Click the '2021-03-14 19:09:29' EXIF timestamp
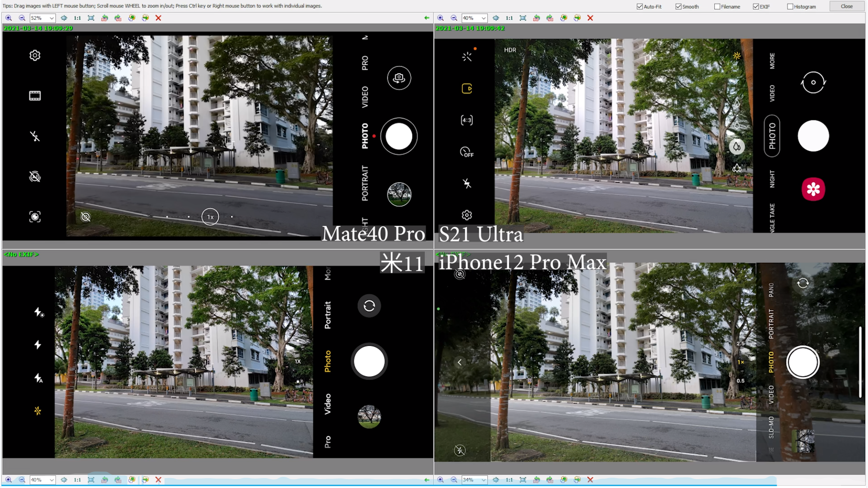Screen dimensions: 868x488 coord(38,28)
